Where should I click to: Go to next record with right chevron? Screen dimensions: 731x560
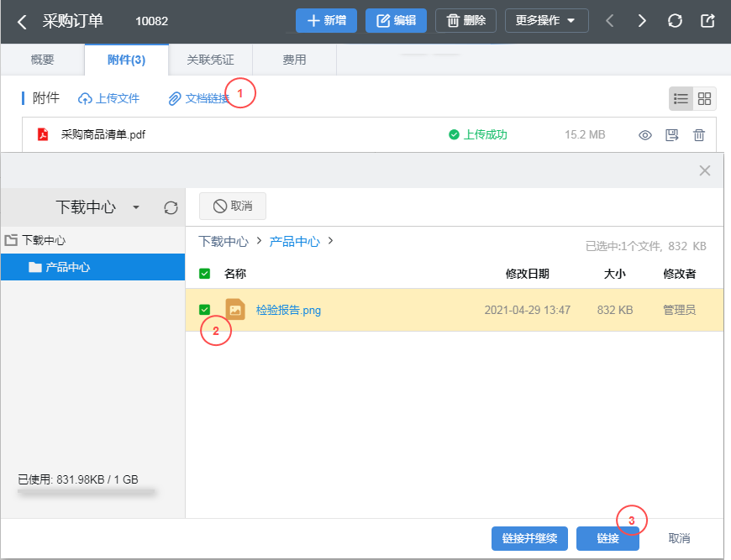642,21
